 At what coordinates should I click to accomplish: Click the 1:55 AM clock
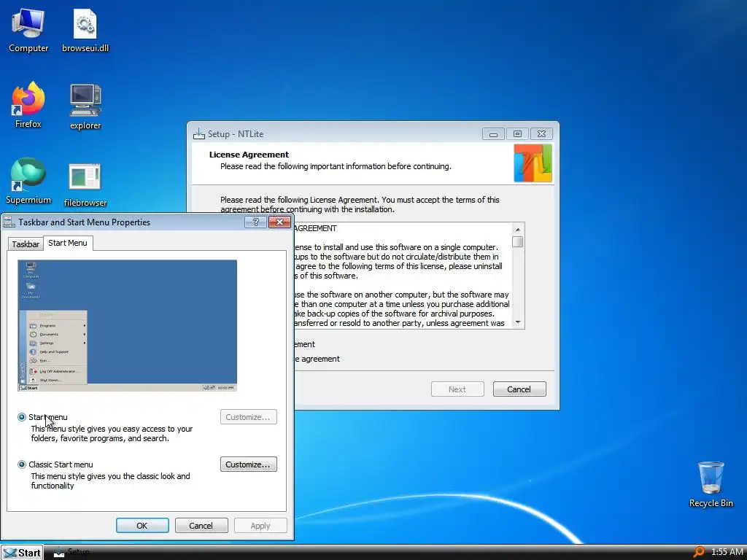click(x=727, y=552)
